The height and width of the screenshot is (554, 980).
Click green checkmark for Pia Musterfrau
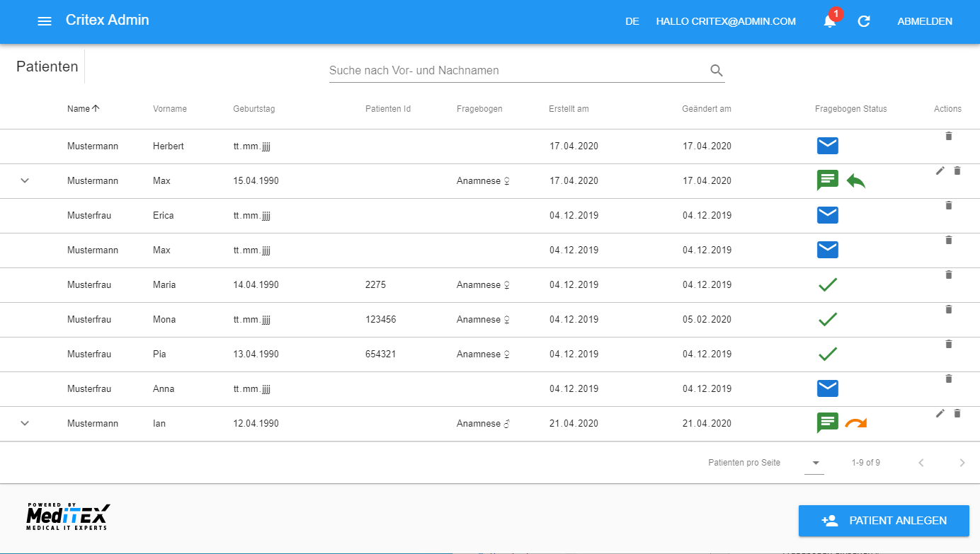(828, 354)
